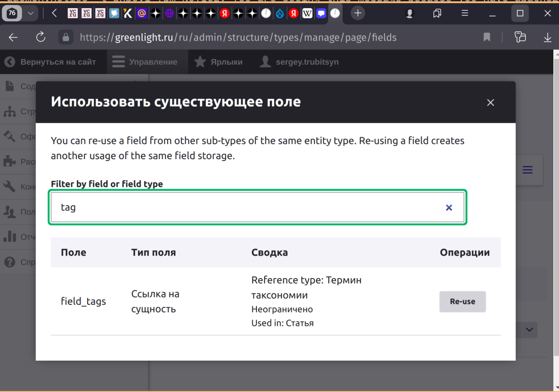559x392 pixels.
Task: Clear the tag filter with the × button
Action: pyautogui.click(x=449, y=207)
